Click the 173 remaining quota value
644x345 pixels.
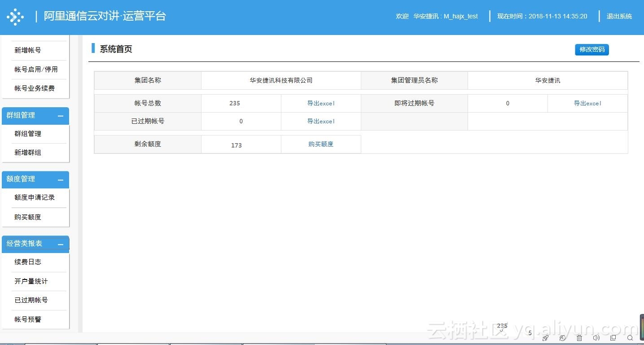tap(237, 145)
